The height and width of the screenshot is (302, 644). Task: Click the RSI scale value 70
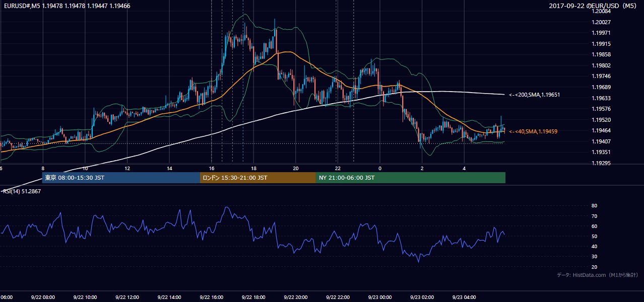[x=595, y=216]
